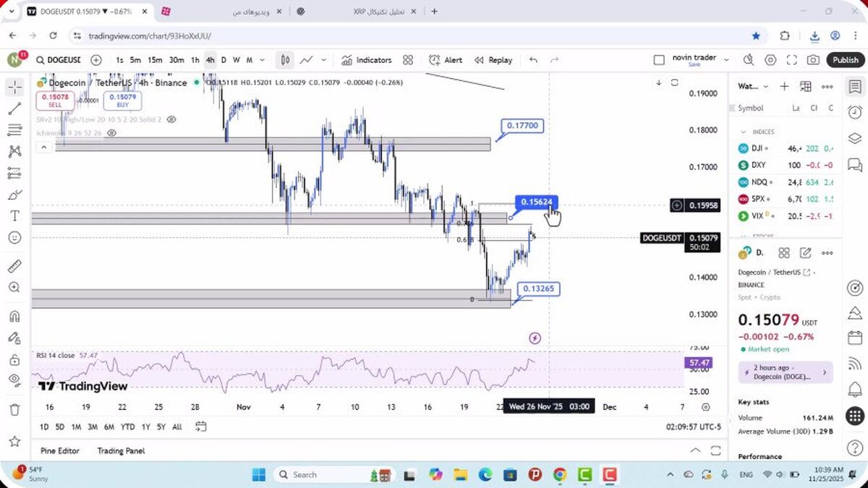The height and width of the screenshot is (488, 868).
Task: Switch to 15m timeframe
Action: pos(155,60)
